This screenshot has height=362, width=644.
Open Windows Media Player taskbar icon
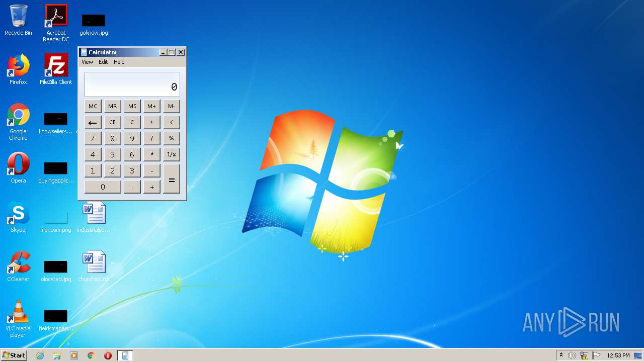74,355
